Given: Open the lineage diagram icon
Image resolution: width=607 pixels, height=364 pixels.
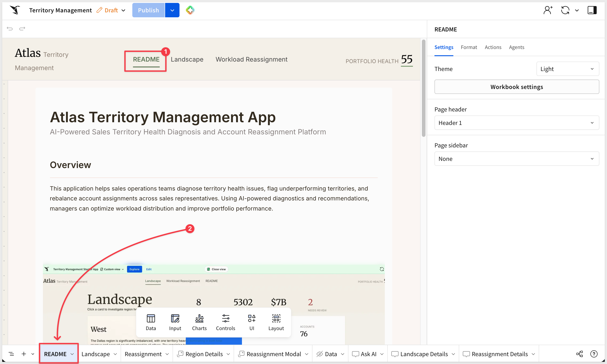Looking at the screenshot, I should [580, 354].
